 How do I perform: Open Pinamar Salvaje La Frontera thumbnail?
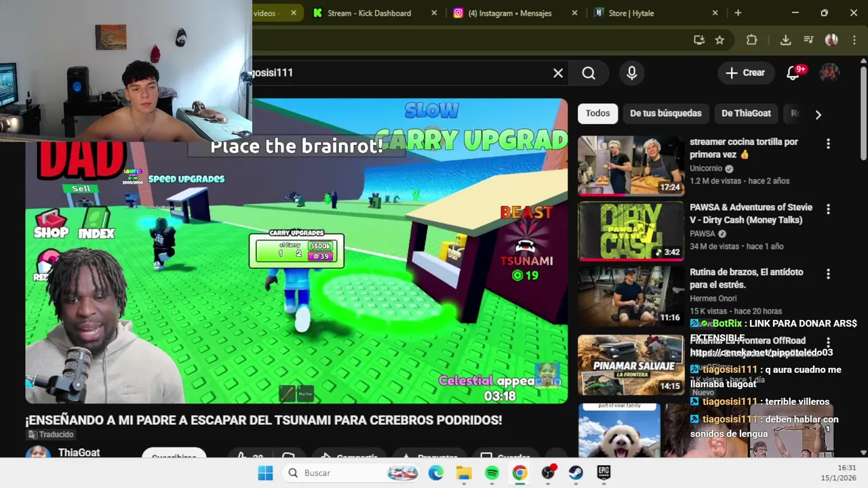[x=631, y=365]
